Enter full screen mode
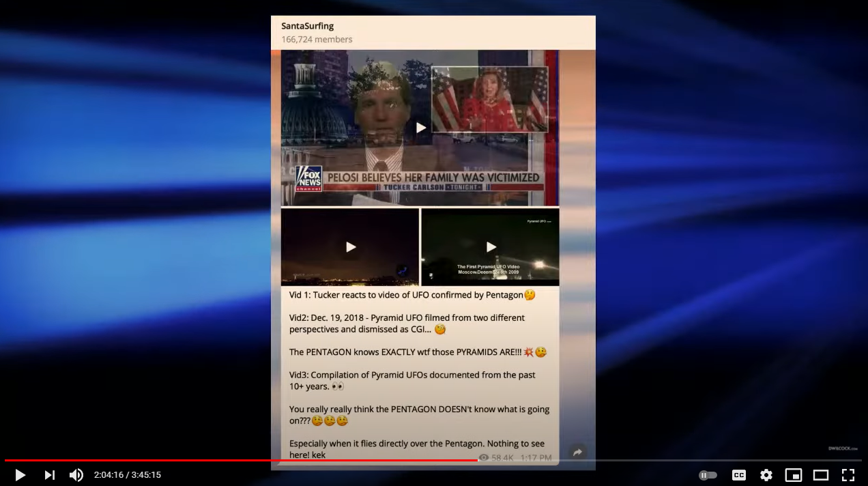Screen dimensions: 868x486 point(848,475)
